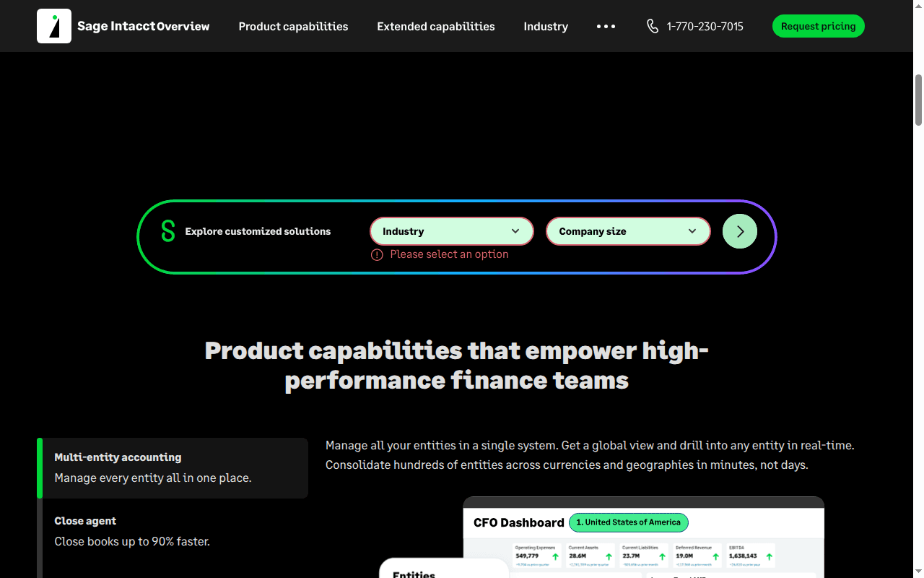Open the Industry navigation menu
Screen dimensions: 924x578
(546, 27)
